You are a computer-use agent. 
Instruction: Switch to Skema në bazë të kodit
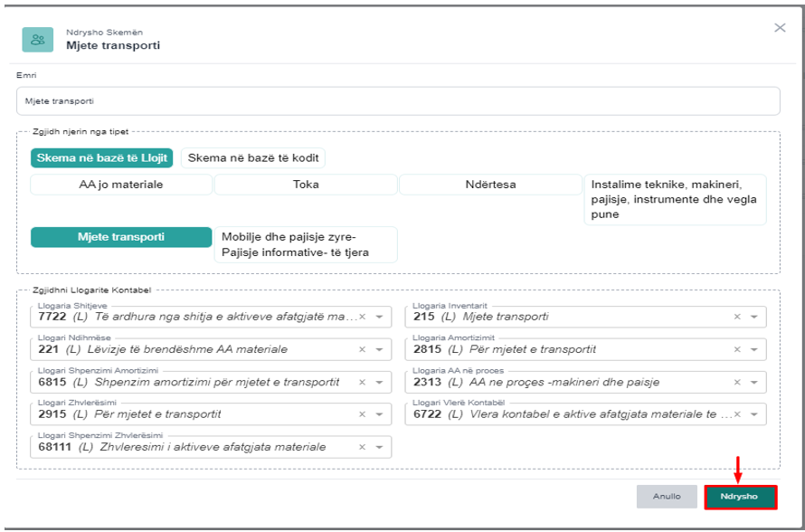point(252,158)
